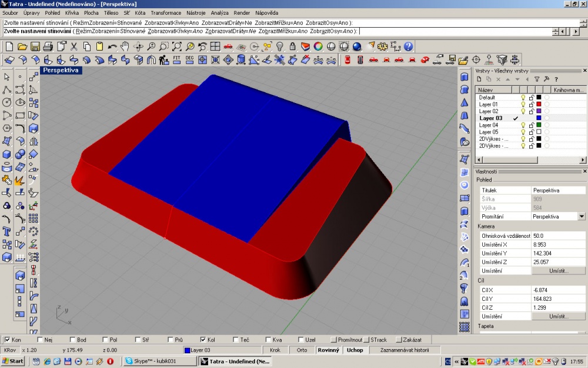
Task: Open the layer filter funnel menu
Action: click(x=537, y=79)
